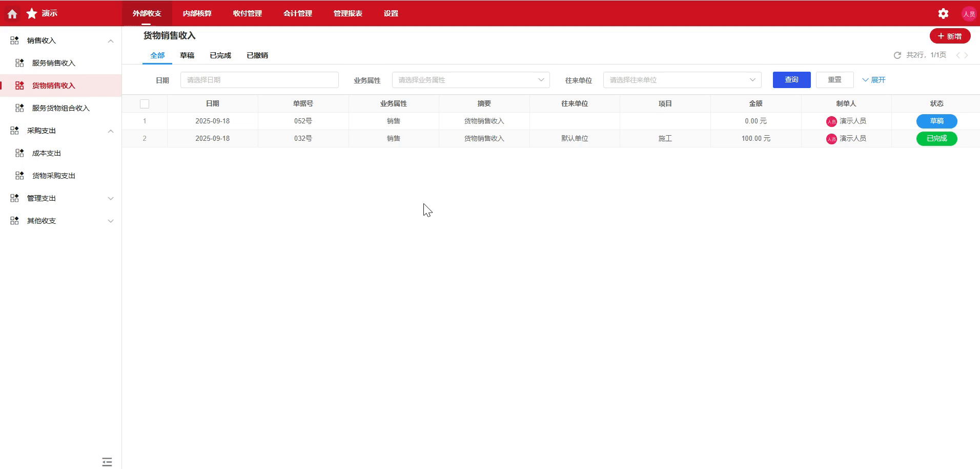Click the star favorite icon next to 演示
The height and width of the screenshot is (469, 980).
31,13
